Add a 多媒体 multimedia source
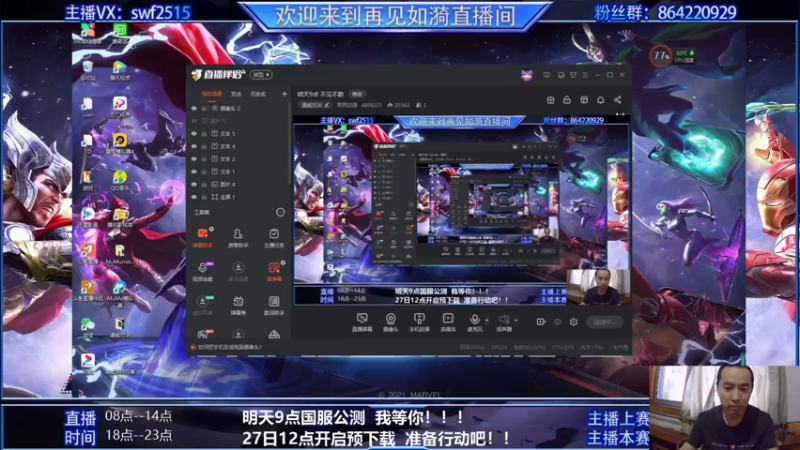The width and height of the screenshot is (800, 450). tap(447, 322)
